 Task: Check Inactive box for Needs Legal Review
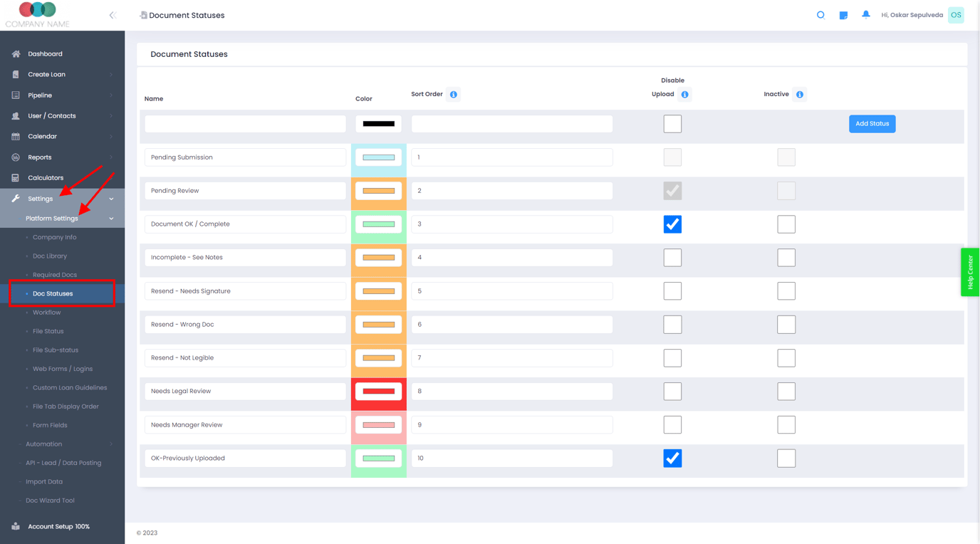[x=786, y=392]
